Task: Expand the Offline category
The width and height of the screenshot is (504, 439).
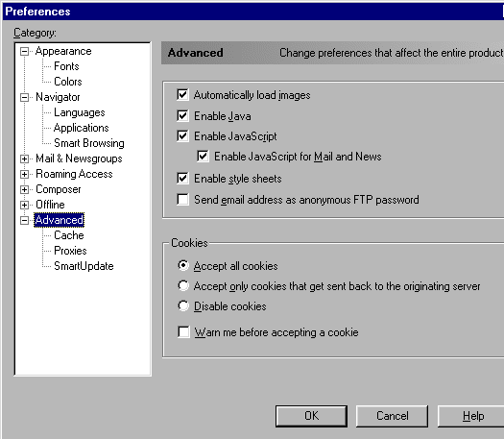Action: pos(24,205)
